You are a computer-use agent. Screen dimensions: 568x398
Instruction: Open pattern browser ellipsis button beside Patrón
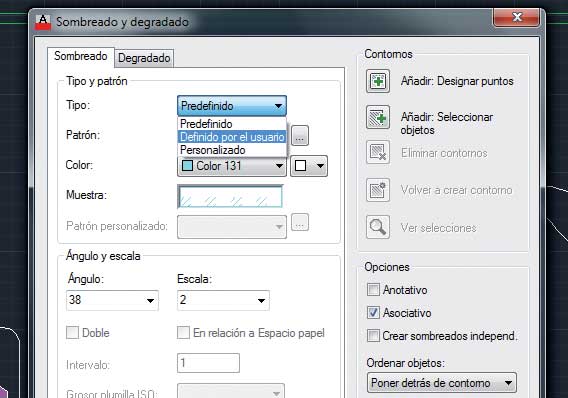point(300,135)
